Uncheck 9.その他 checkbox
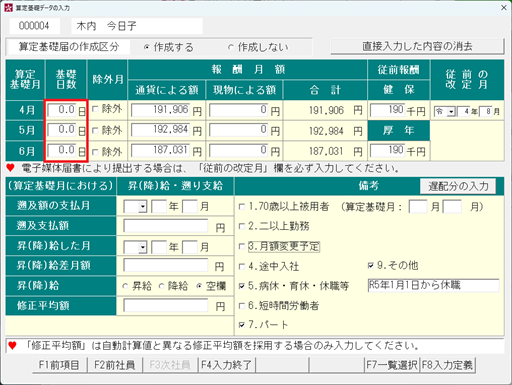The image size is (512, 385). pyautogui.click(x=371, y=266)
